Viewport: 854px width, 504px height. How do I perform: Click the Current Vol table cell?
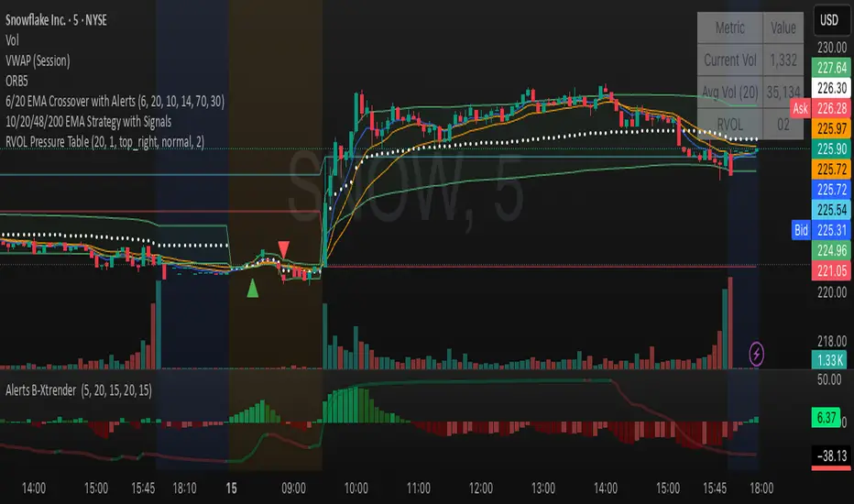pyautogui.click(x=729, y=60)
